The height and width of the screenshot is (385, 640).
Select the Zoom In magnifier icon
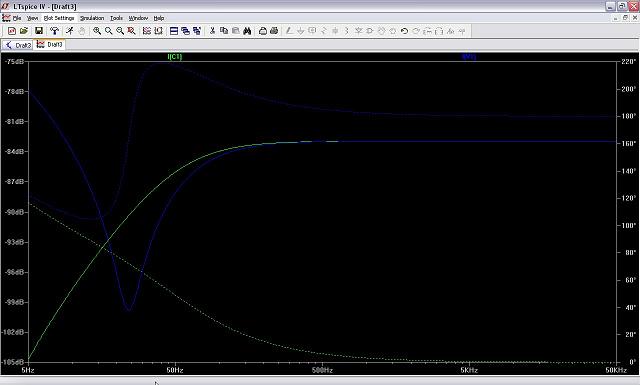coord(97,31)
